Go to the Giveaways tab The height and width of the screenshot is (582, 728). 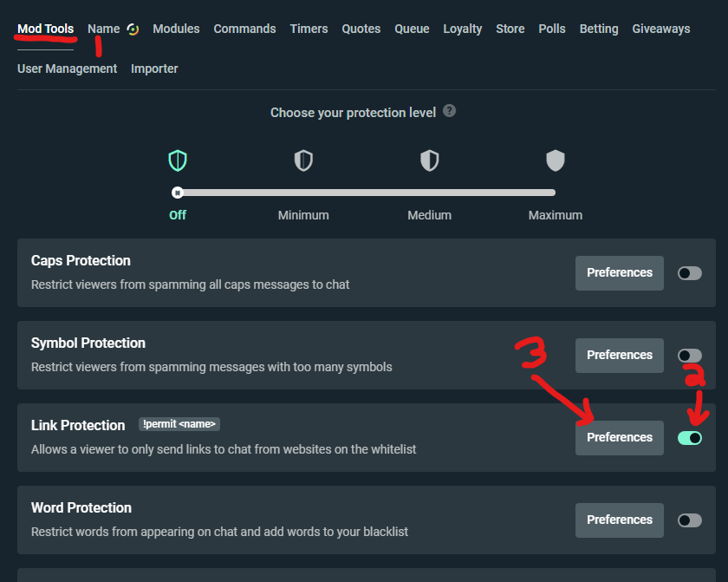tap(661, 29)
